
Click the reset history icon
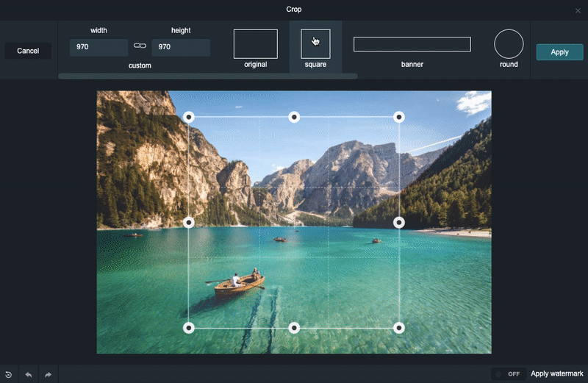[x=9, y=374]
